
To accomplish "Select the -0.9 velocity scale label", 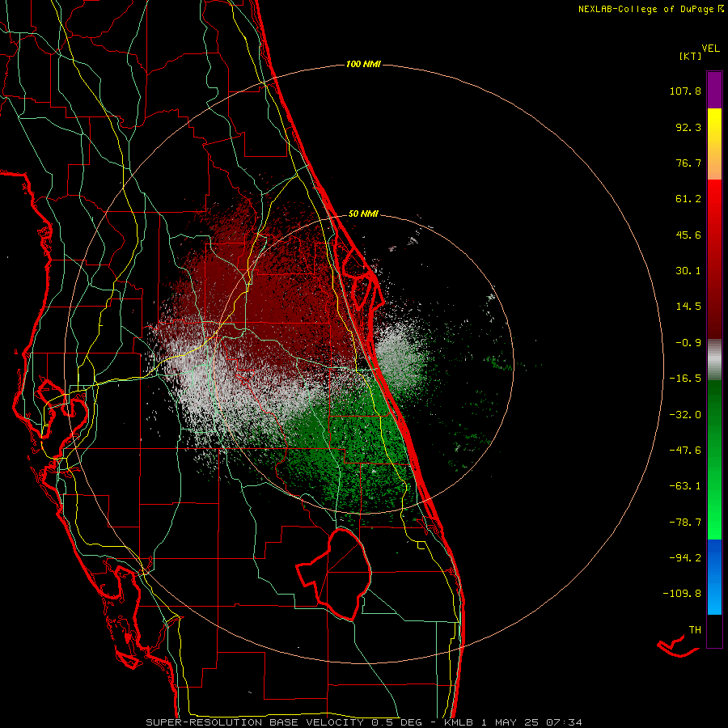I will click(688, 343).
